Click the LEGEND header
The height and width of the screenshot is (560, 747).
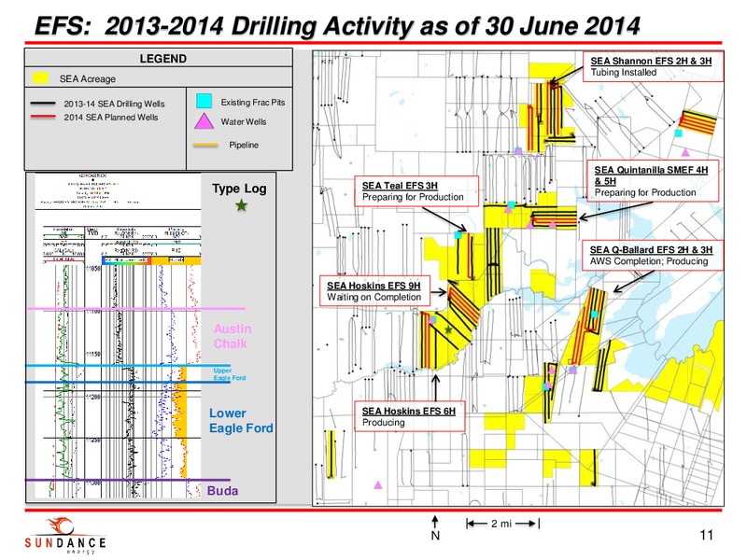162,59
